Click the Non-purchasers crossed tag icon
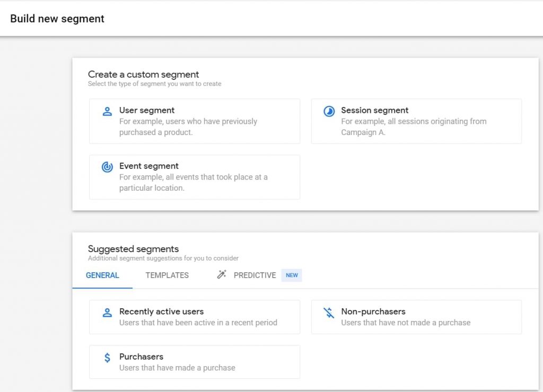This screenshot has height=392, width=543. click(x=328, y=312)
